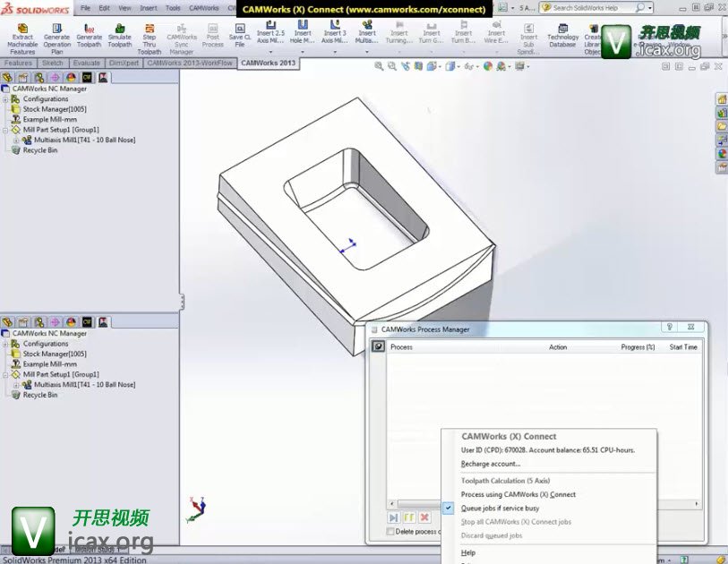This screenshot has width=728, height=564.
Task: Click the Process column header
Action: (401, 346)
